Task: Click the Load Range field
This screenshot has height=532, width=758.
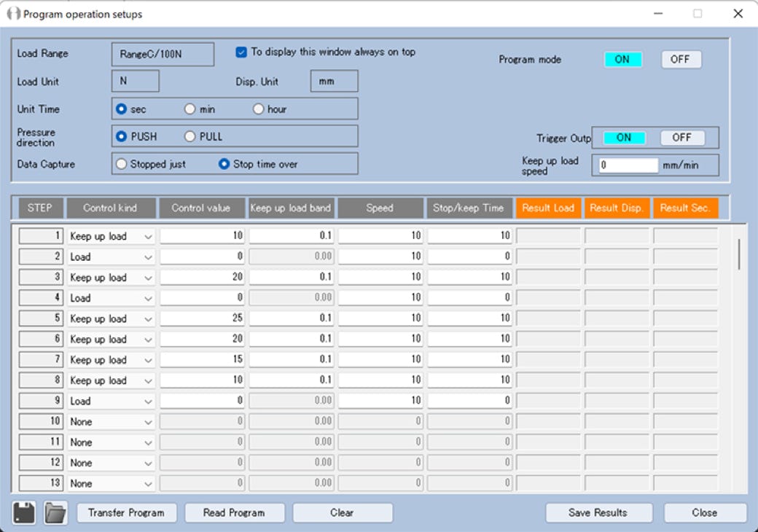Action: pyautogui.click(x=163, y=54)
